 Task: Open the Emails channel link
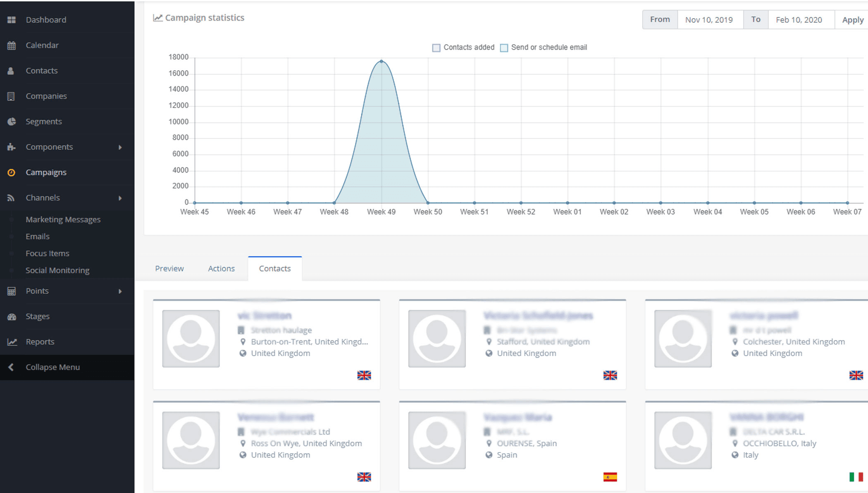[x=38, y=237]
